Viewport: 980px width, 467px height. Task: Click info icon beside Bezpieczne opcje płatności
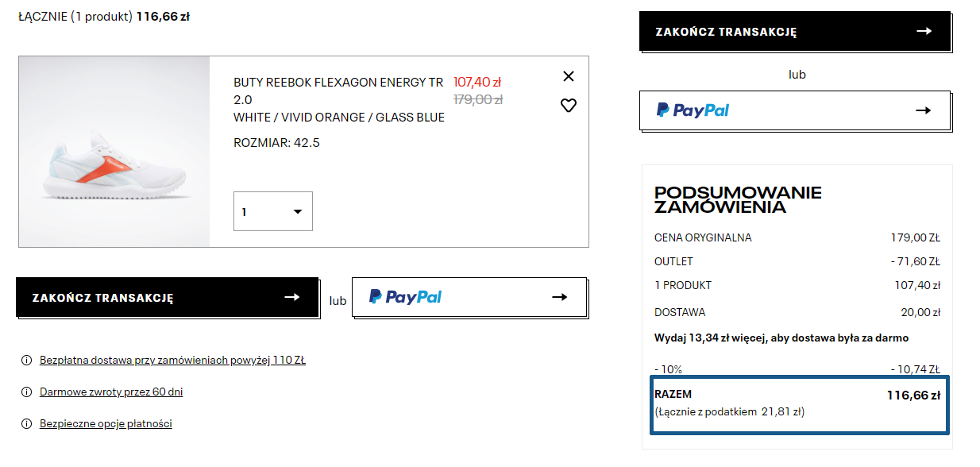coord(27,424)
